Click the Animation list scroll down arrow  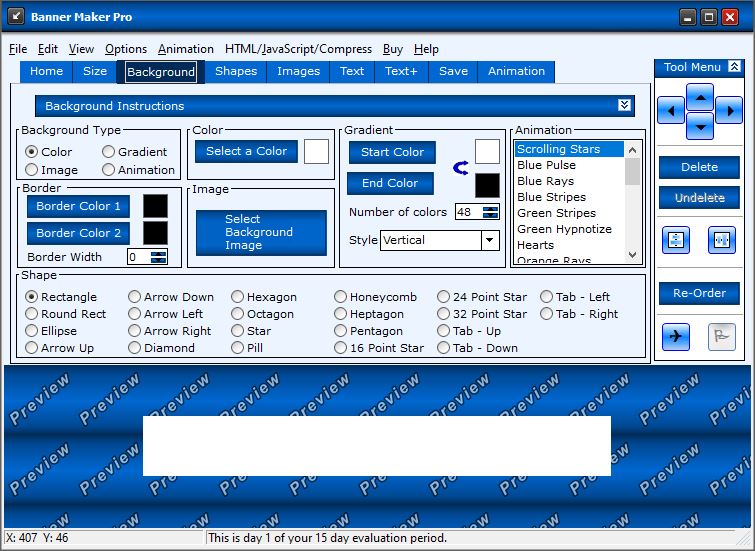tap(633, 255)
